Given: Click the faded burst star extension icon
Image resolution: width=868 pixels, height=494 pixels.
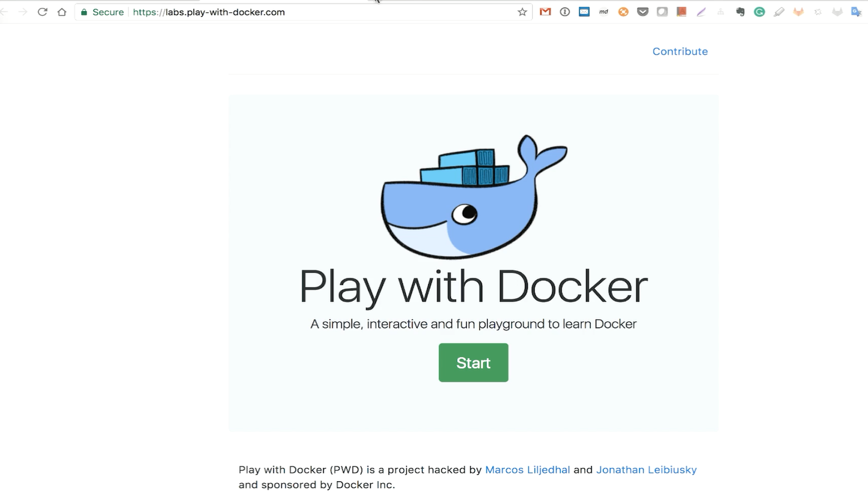Looking at the screenshot, I should (x=818, y=12).
